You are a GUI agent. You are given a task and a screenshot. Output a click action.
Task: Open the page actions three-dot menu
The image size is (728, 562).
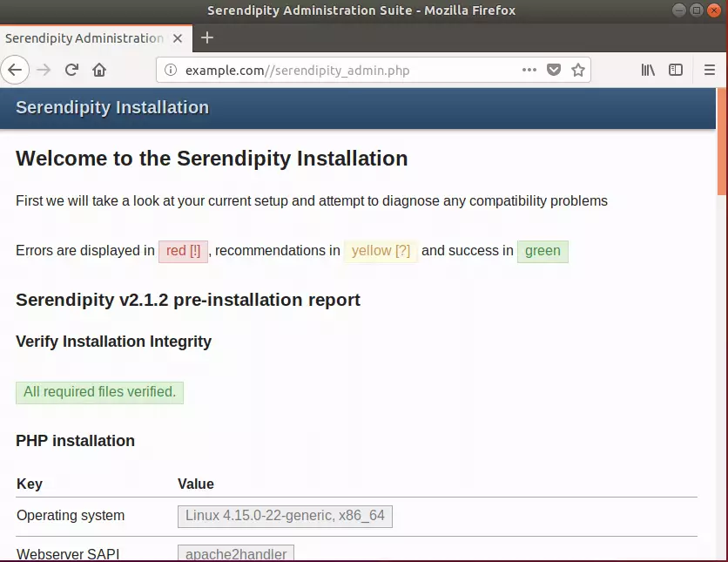(x=529, y=70)
